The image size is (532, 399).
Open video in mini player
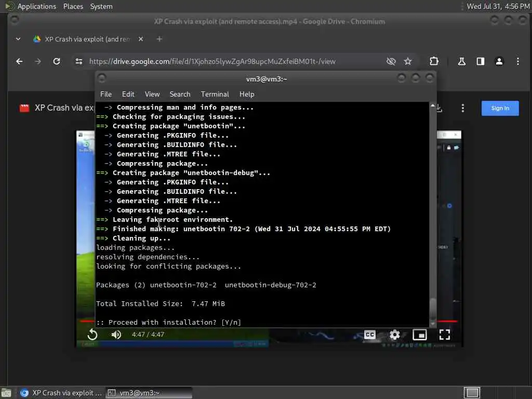click(420, 335)
